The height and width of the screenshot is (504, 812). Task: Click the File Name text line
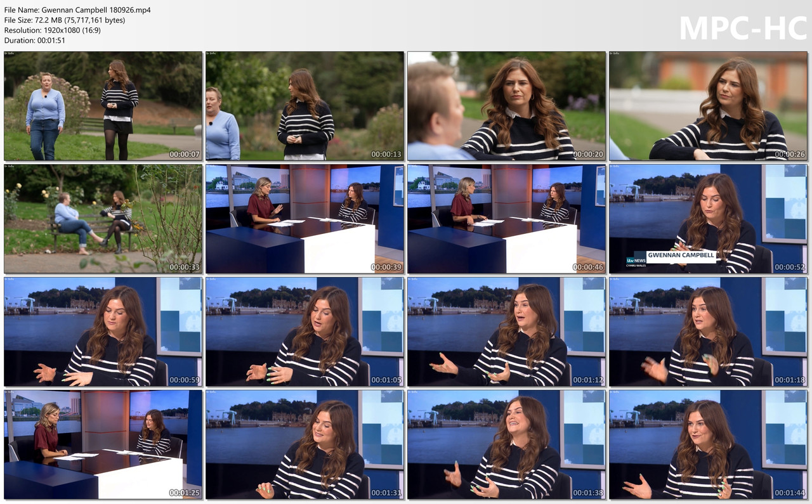click(77, 10)
